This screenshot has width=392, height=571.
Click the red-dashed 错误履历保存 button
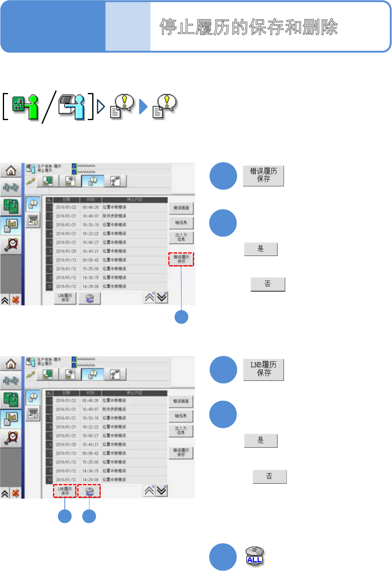tap(181, 259)
